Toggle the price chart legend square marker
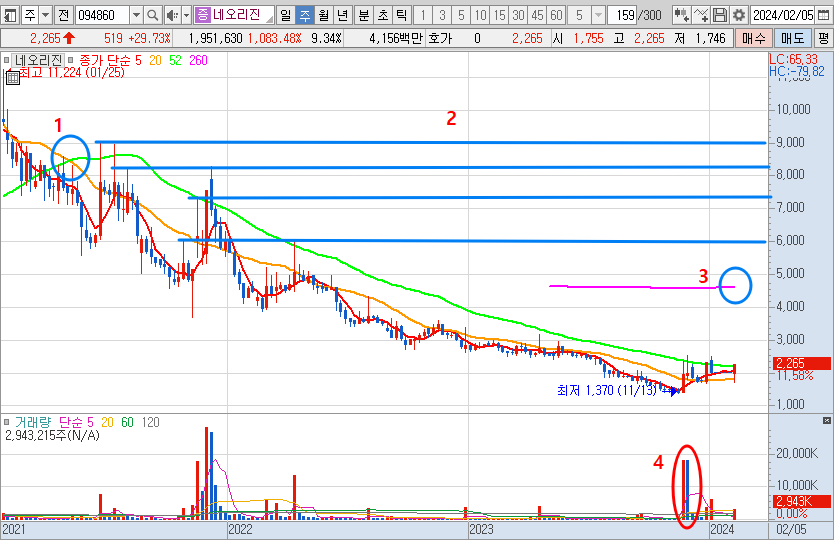The width and height of the screenshot is (834, 540). pos(6,60)
